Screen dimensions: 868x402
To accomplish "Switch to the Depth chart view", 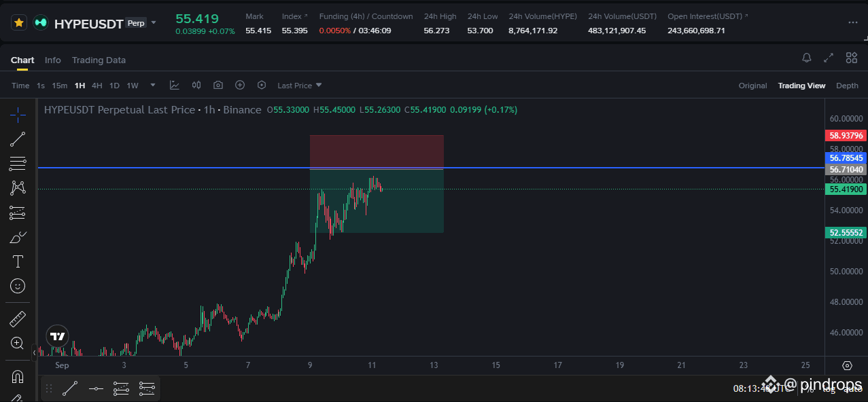I will pos(848,86).
